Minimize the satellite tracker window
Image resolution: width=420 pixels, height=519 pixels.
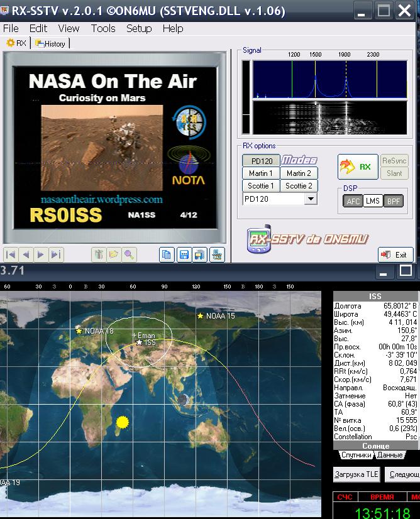tap(384, 271)
